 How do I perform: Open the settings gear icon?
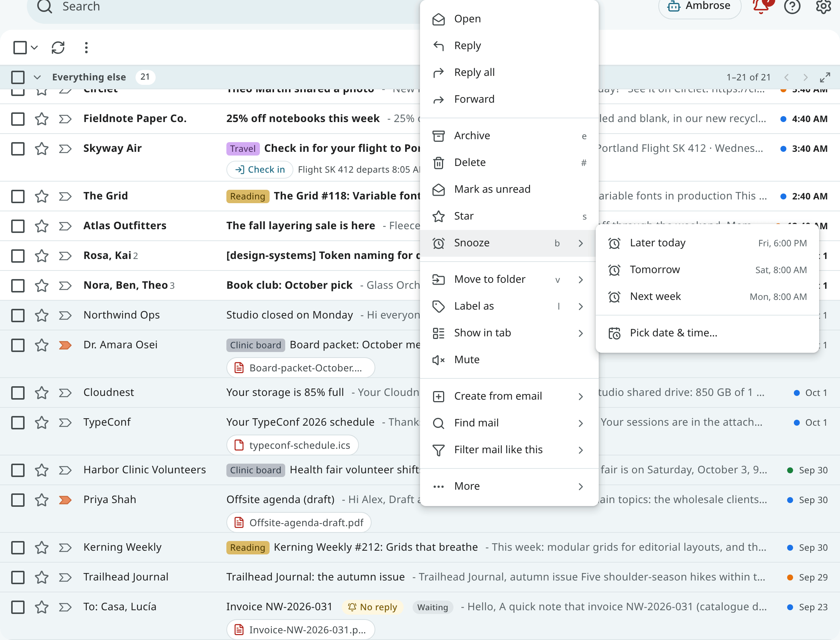823,6
